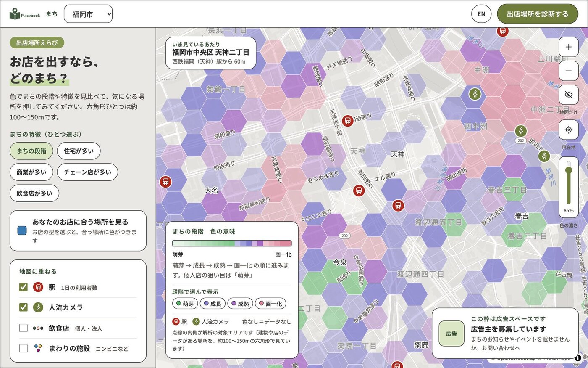This screenshot has width=588, height=368.
Task: Click the 85% opacity value
Action: pyautogui.click(x=569, y=210)
